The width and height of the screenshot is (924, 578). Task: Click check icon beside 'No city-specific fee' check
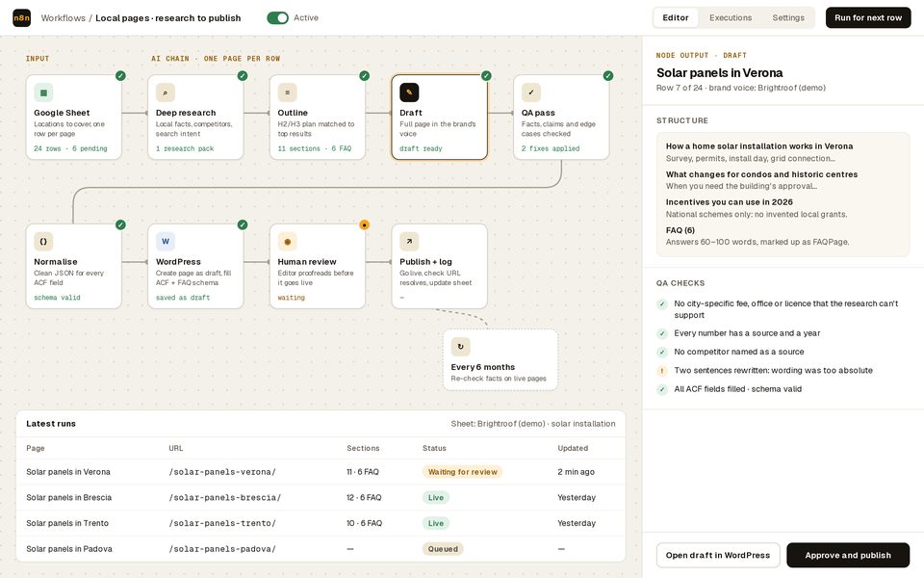(x=662, y=304)
